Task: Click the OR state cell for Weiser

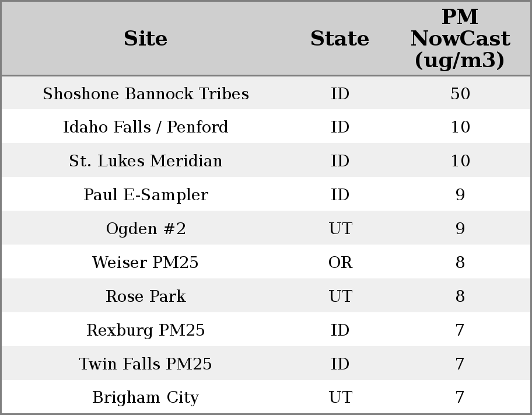Action: coord(340,263)
